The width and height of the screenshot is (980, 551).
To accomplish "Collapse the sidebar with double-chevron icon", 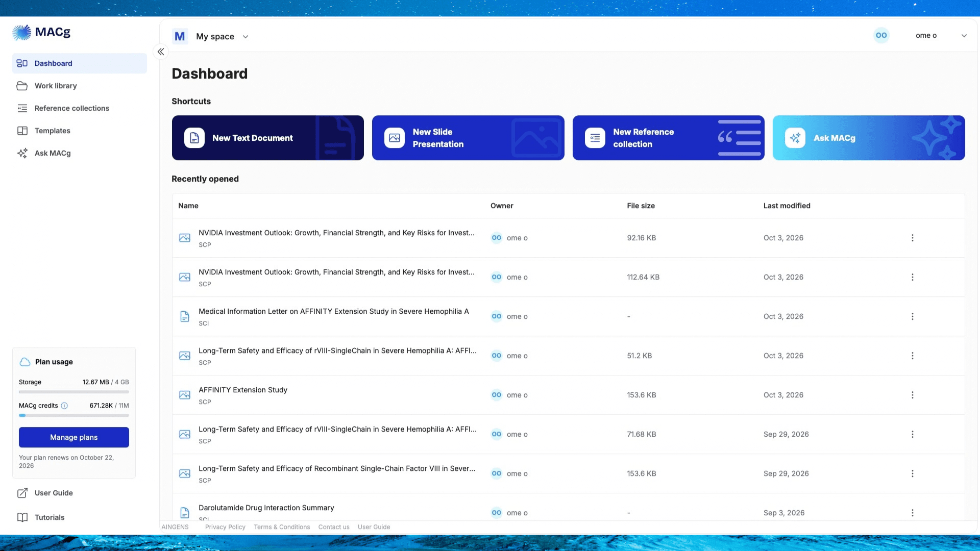I will pyautogui.click(x=161, y=52).
